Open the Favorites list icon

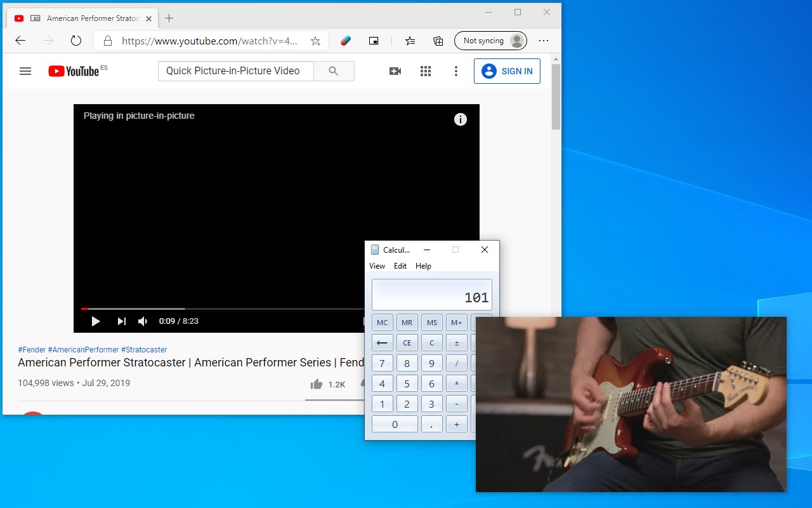click(x=410, y=41)
